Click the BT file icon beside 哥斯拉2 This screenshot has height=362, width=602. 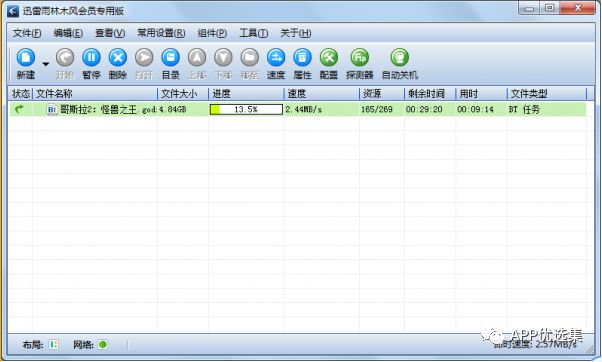click(x=51, y=110)
